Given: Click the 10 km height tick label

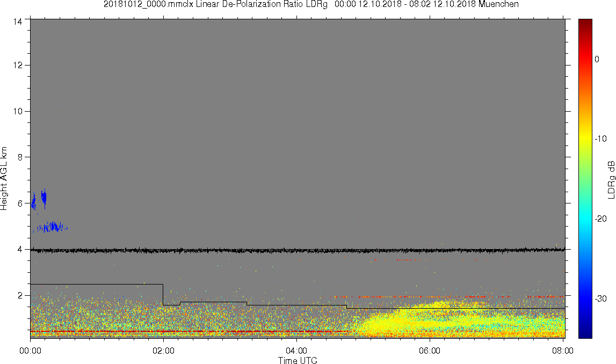Looking at the screenshot, I should point(17,111).
